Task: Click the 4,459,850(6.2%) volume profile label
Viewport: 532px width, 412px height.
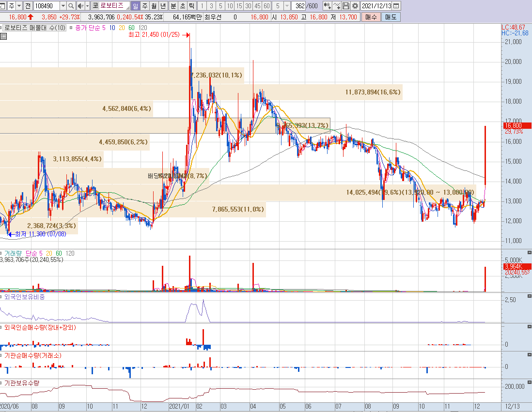Action: 124,142
